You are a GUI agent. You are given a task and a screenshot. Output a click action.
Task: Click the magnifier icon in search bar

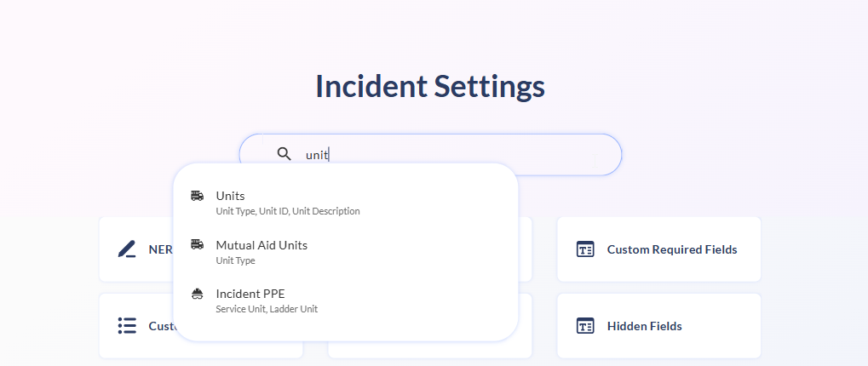coord(285,154)
